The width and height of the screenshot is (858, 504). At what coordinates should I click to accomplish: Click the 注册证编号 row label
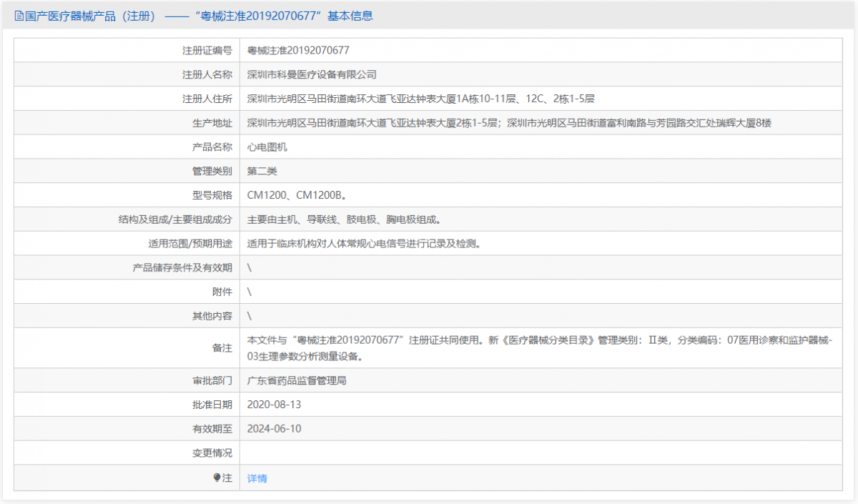207,50
